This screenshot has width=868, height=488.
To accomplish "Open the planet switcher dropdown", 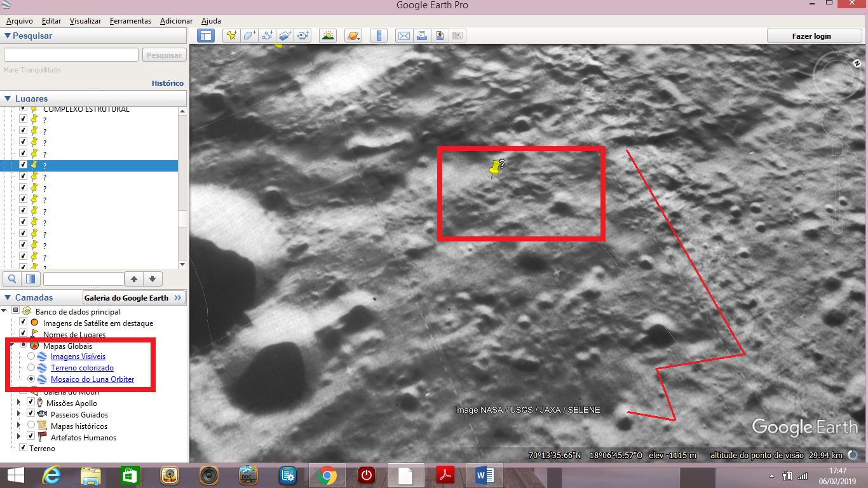I will tap(353, 36).
